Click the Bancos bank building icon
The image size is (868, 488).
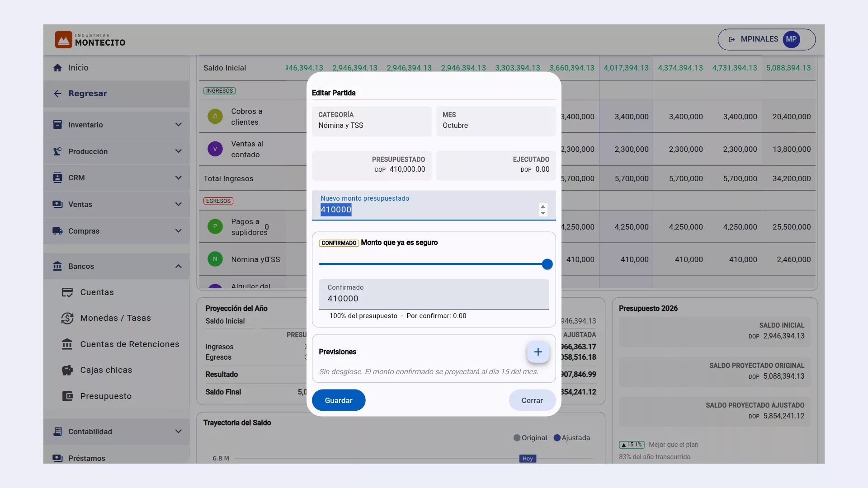(57, 266)
